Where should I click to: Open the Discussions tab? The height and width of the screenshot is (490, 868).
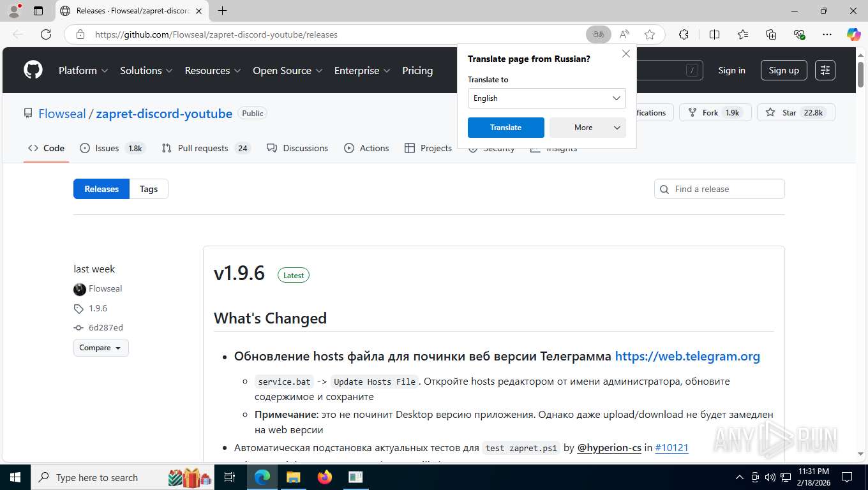click(x=297, y=148)
